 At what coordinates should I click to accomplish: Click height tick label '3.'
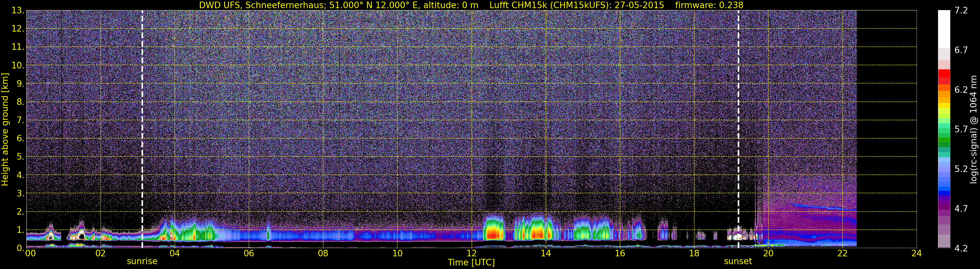click(x=20, y=193)
